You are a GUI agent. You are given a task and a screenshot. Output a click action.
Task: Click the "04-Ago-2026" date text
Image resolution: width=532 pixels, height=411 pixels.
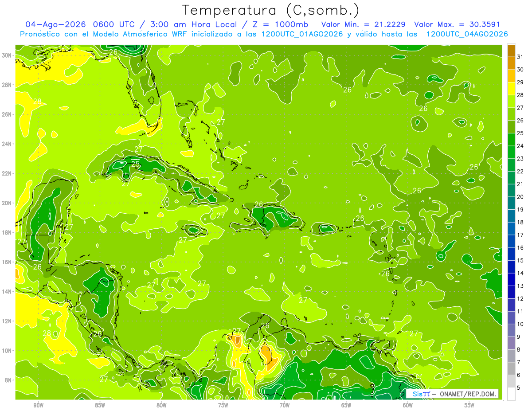[55, 24]
